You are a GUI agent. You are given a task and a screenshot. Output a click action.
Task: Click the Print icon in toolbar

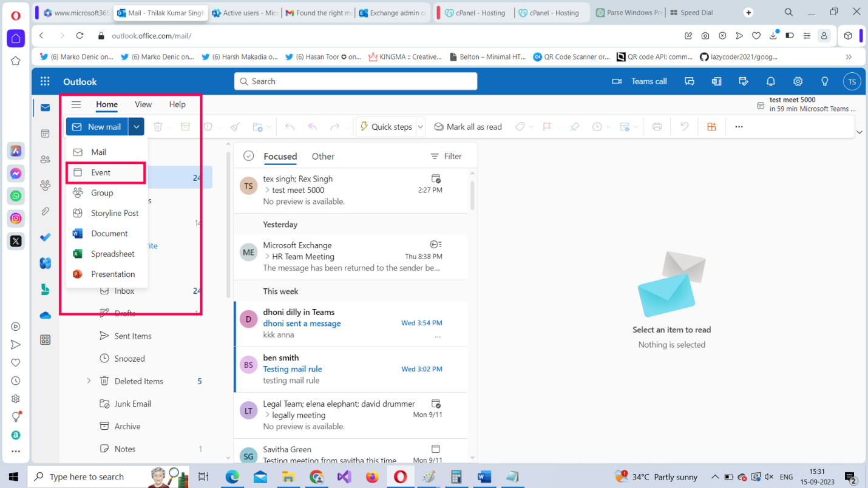coord(657,127)
